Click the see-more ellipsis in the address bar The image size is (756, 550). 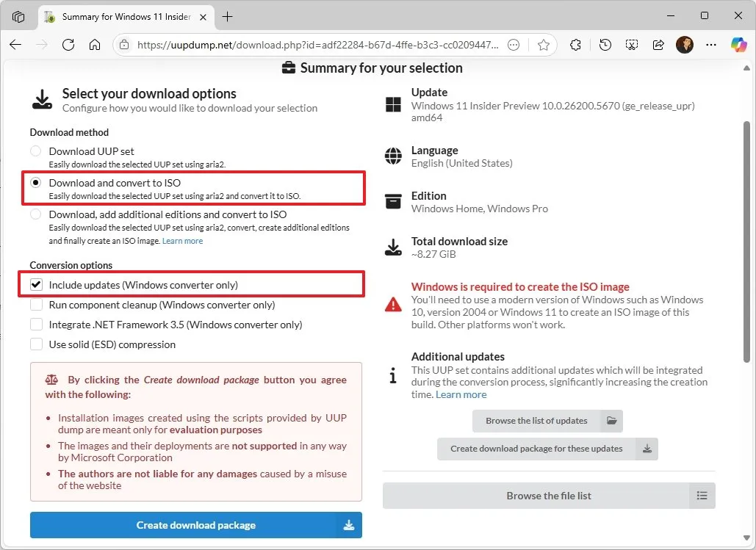(514, 45)
